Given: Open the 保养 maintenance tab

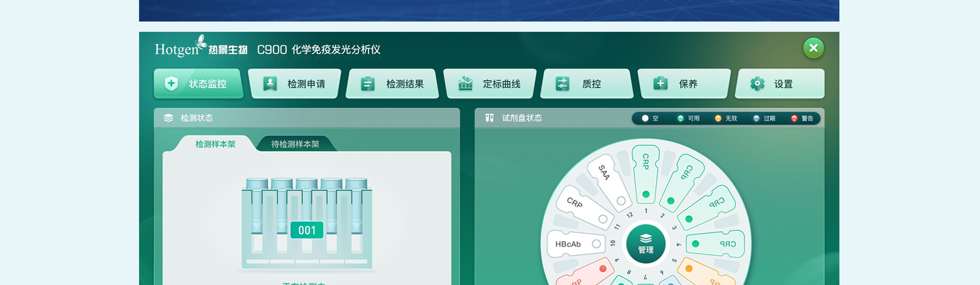Looking at the screenshot, I should point(684,84).
